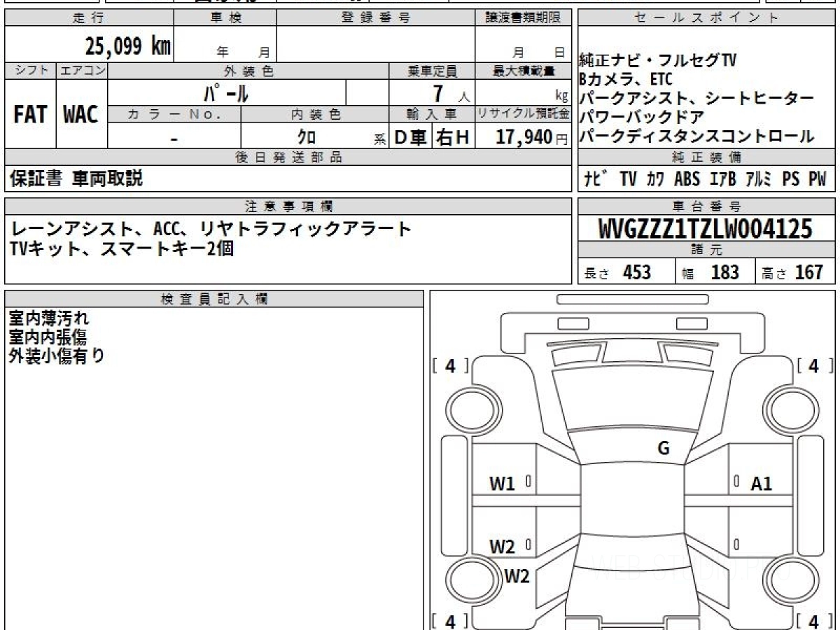Click the エアコン label
The width and height of the screenshot is (840, 630).
point(82,71)
